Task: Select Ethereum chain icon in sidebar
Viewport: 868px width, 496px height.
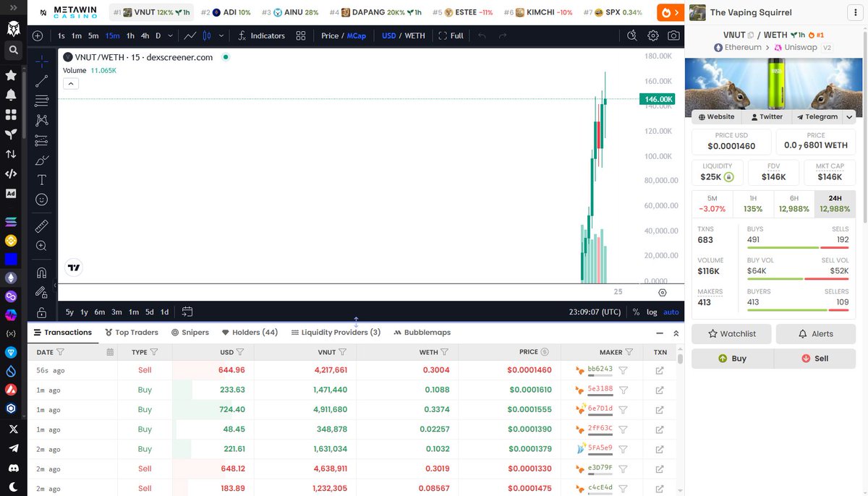Action: (11, 278)
